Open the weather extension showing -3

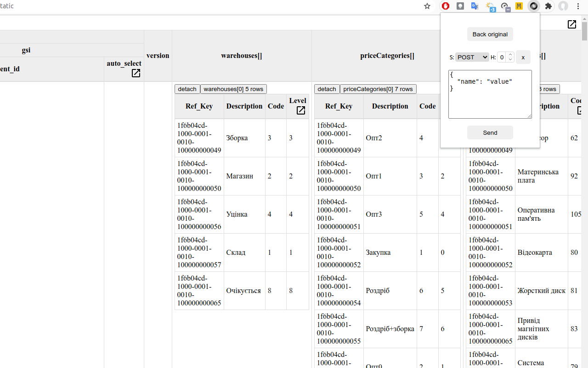(490, 6)
